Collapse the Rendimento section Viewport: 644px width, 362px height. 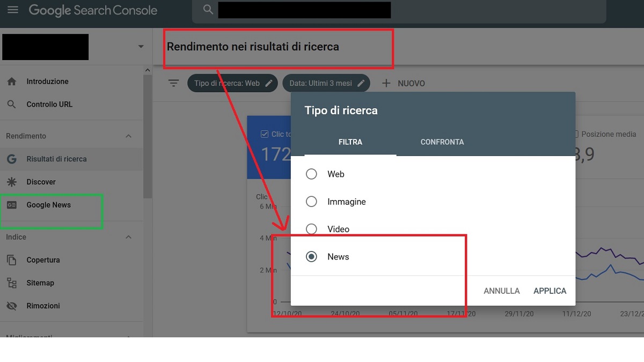(128, 136)
